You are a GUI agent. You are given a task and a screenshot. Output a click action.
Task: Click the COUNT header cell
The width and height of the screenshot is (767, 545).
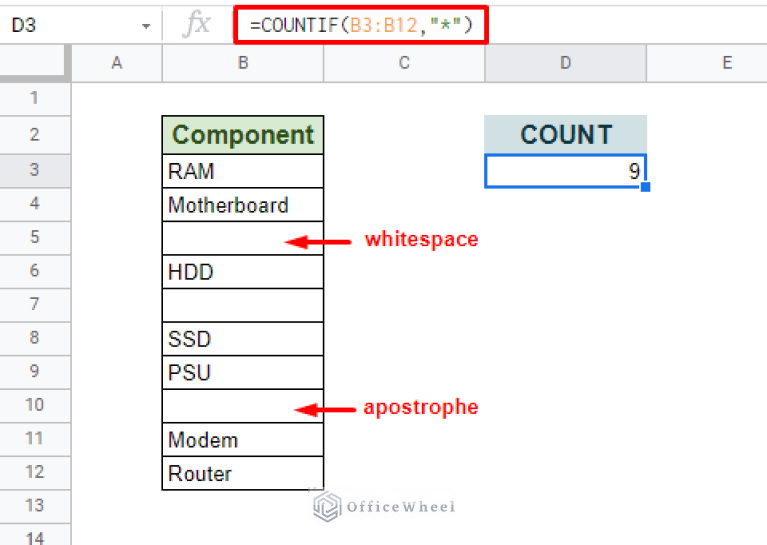pos(565,135)
